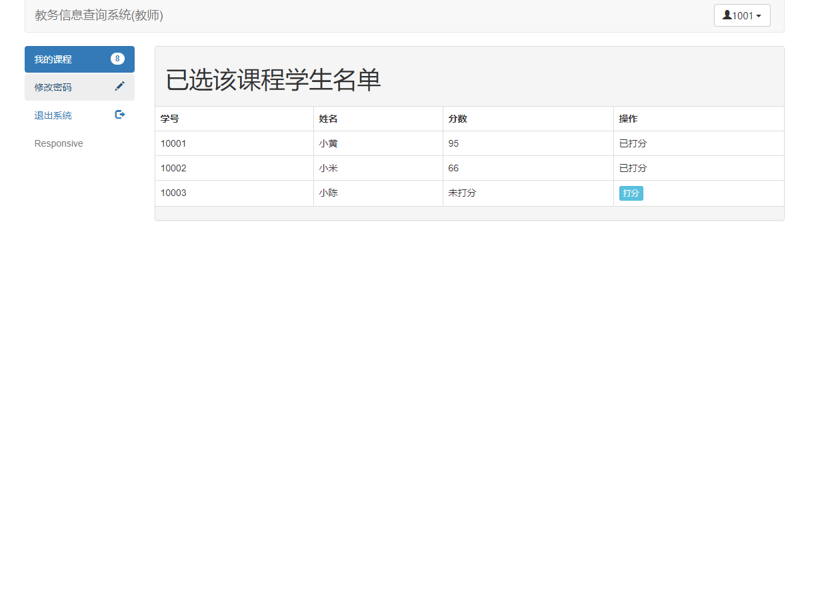Click the 已打分 text in 小米's row
840x616 pixels.
(x=633, y=168)
